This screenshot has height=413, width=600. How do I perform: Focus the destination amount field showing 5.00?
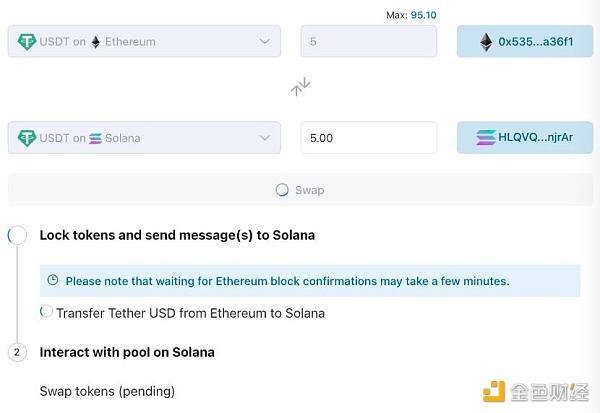[368, 138]
